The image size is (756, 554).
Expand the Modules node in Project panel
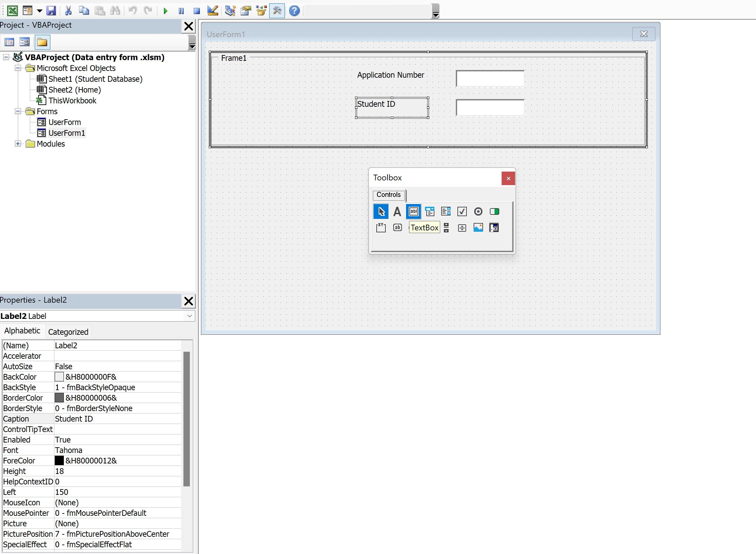click(x=18, y=144)
